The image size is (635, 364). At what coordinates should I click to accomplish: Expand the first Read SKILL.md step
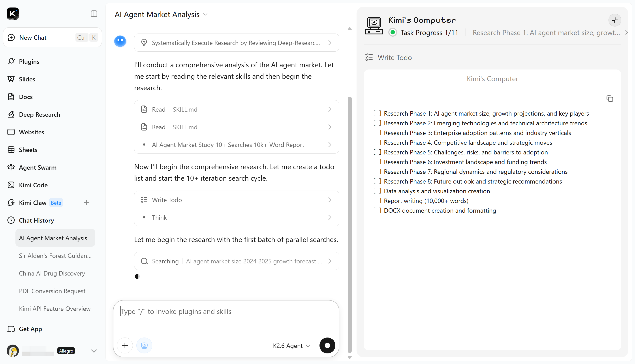237,109
